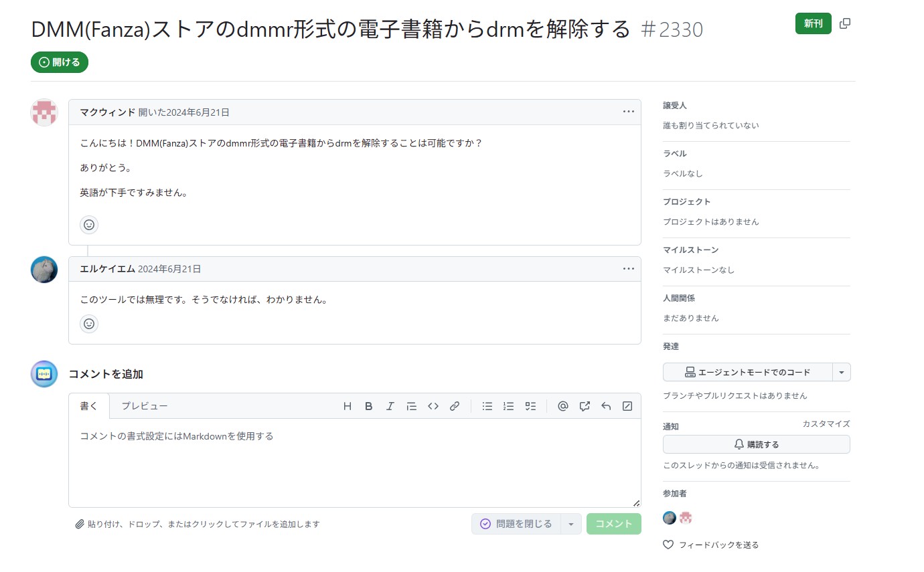This screenshot has width=924, height=572.
Task: Add emoji reaction to エルケイエム's reply
Action: point(89,324)
